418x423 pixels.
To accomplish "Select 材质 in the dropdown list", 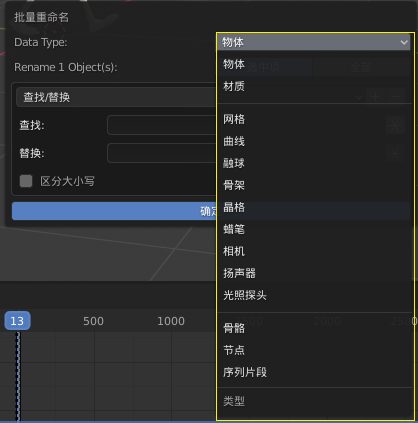I will coord(315,86).
